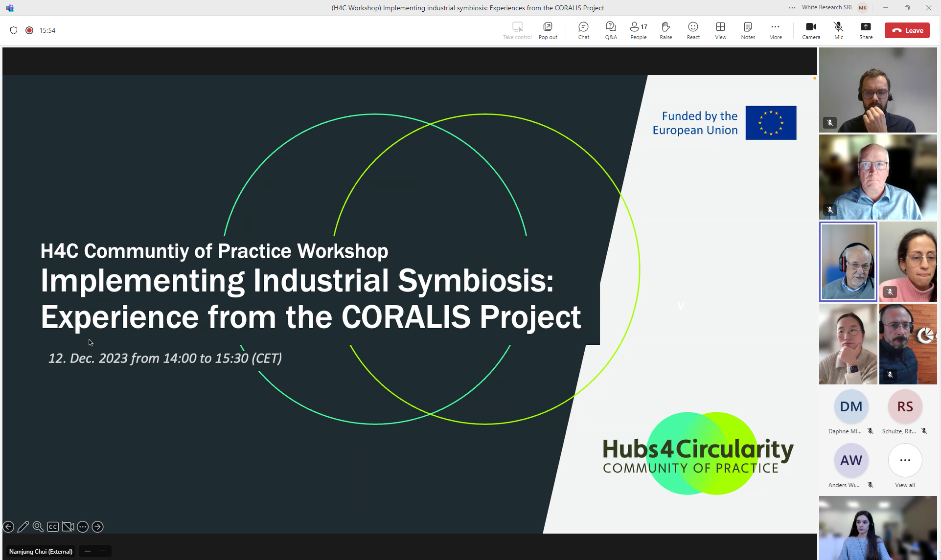Open slideshow more options ellipsis
The height and width of the screenshot is (560, 941).
pyautogui.click(x=83, y=527)
